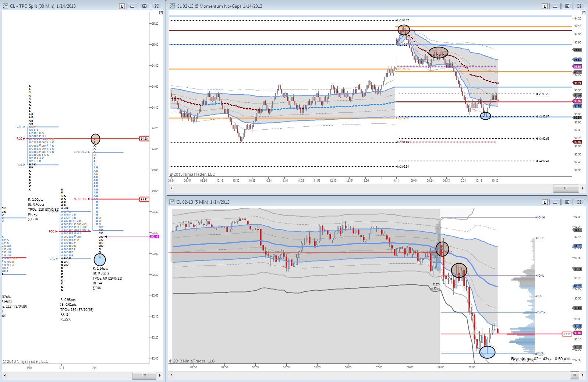Click the CL 02-13 5 Min chart icon
The width and height of the screenshot is (588, 382).
click(x=172, y=202)
